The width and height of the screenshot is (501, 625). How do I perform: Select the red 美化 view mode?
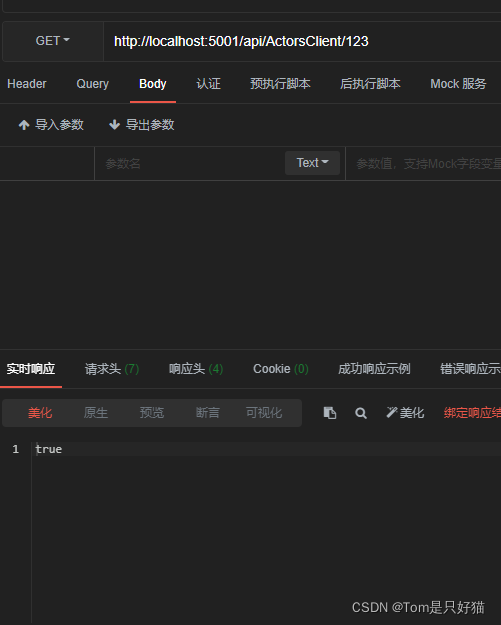[x=40, y=413]
